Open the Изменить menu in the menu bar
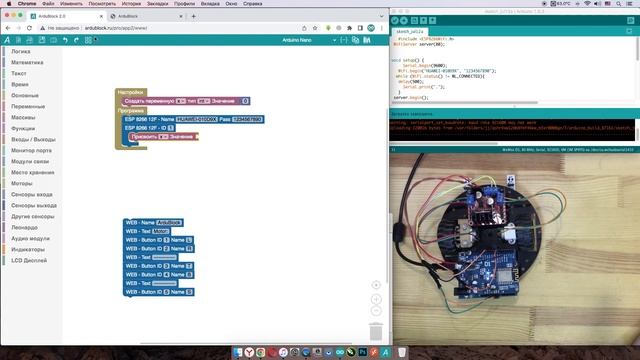The height and width of the screenshot is (360, 640). click(71, 4)
